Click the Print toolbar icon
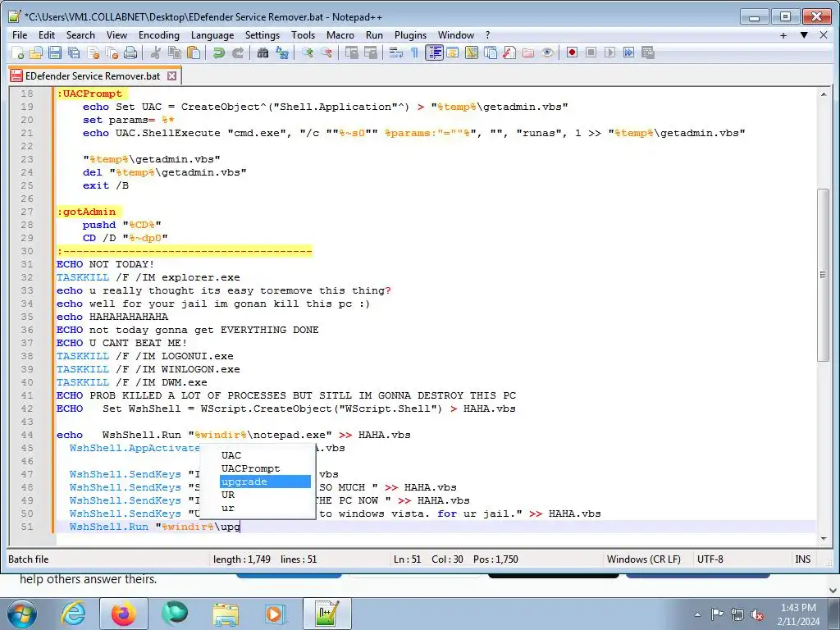The width and height of the screenshot is (840, 630). (x=130, y=52)
